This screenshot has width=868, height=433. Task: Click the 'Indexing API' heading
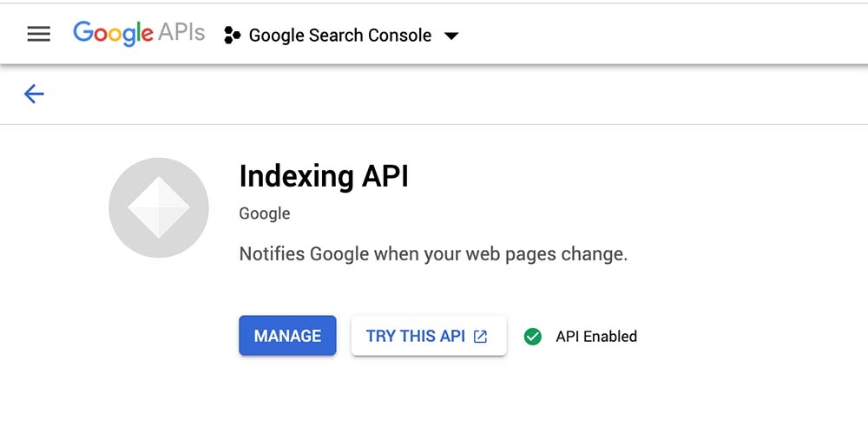(323, 176)
